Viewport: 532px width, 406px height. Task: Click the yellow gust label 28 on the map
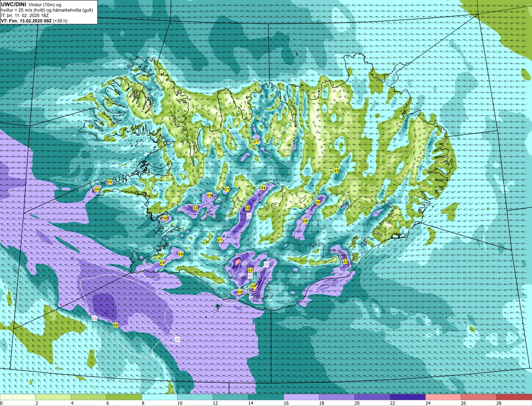pyautogui.click(x=305, y=221)
